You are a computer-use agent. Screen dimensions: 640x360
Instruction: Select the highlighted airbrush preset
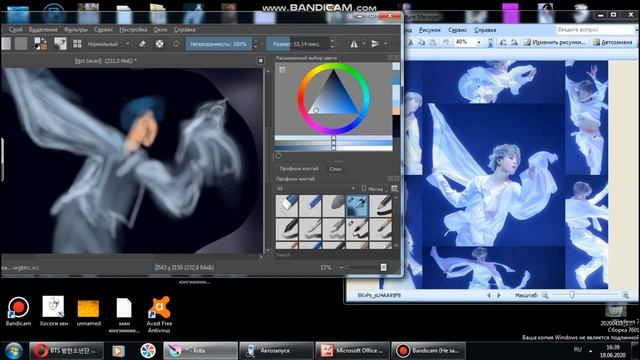[x=357, y=205]
